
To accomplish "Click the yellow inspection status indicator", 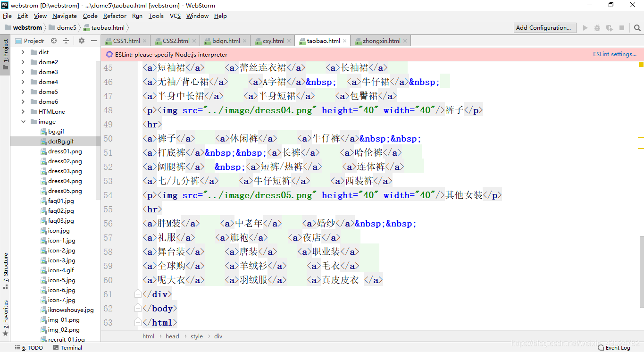I will coord(641,65).
